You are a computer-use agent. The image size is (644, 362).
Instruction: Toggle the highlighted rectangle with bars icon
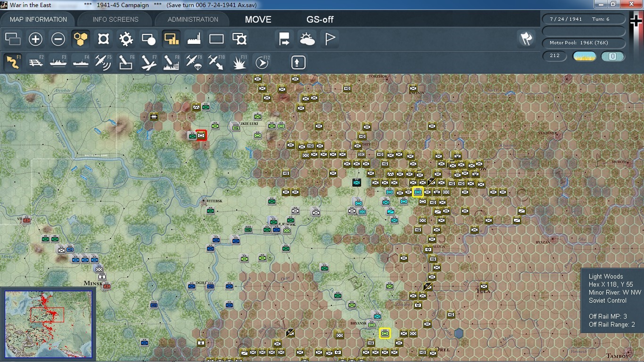pos(171,39)
